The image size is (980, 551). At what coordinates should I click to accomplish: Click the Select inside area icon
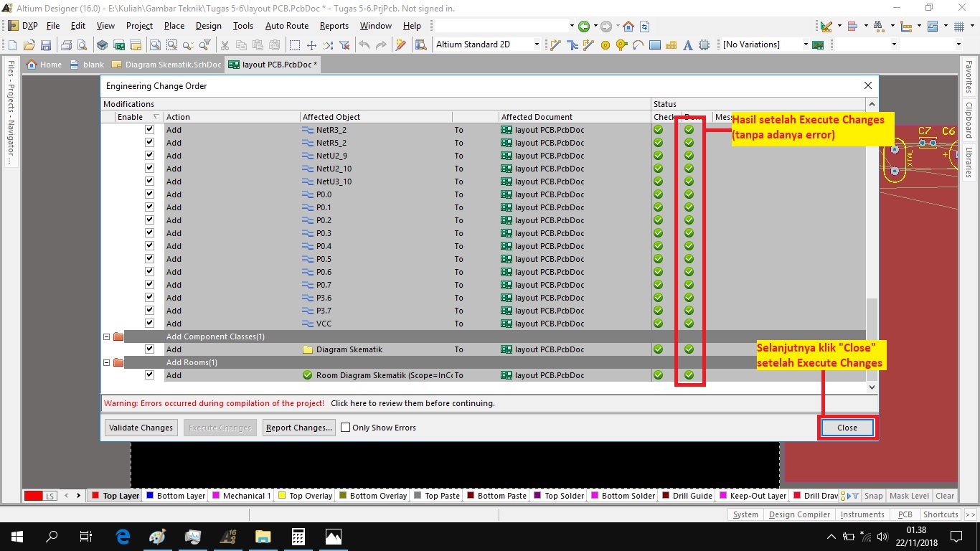[295, 45]
